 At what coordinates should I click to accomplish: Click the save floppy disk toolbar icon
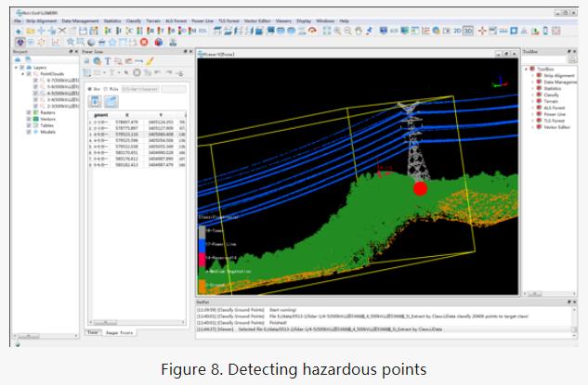84,32
